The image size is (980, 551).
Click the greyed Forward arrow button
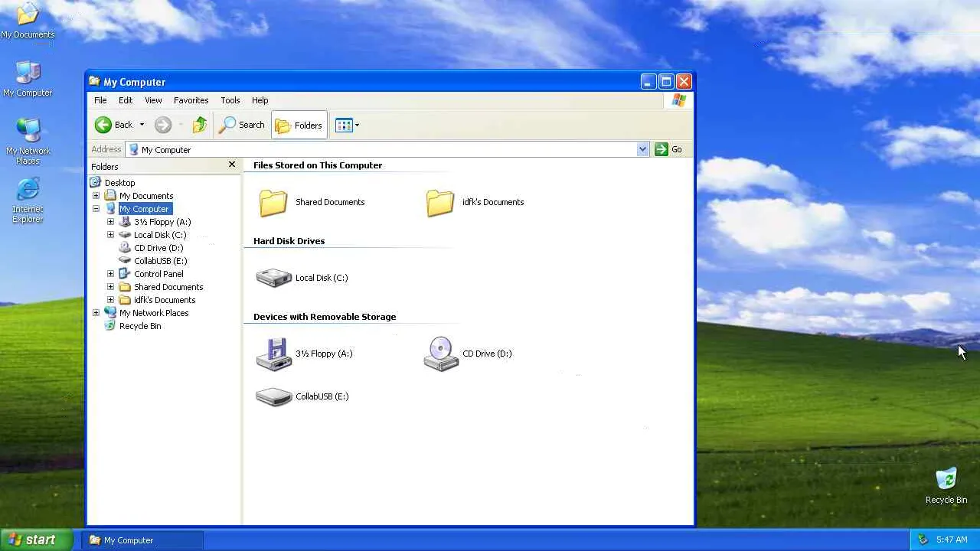(162, 125)
